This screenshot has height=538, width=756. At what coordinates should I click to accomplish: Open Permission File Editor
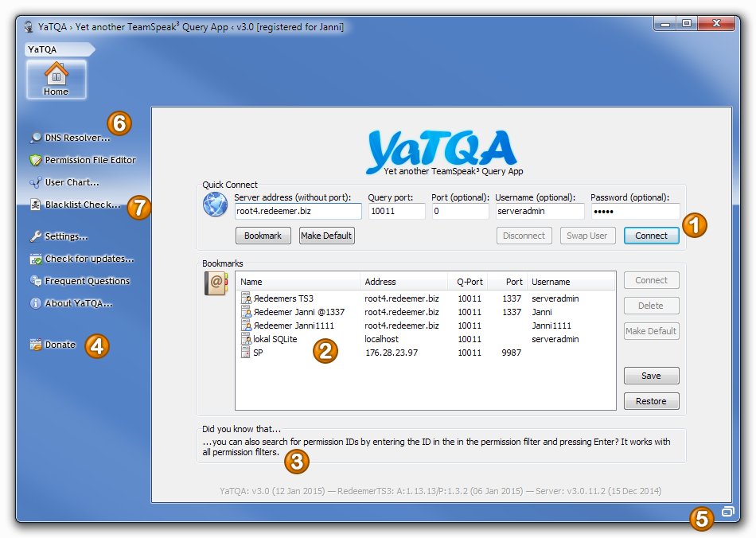point(90,160)
